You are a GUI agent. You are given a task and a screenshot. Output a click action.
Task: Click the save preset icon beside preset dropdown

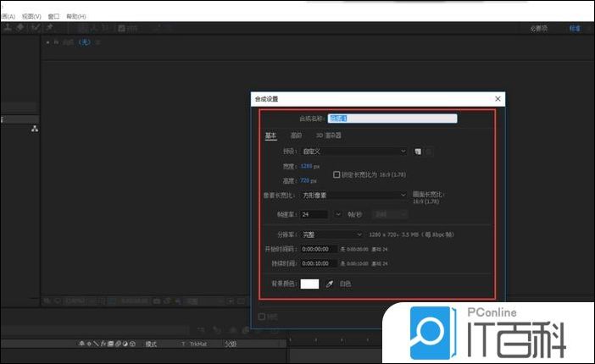[418, 152]
